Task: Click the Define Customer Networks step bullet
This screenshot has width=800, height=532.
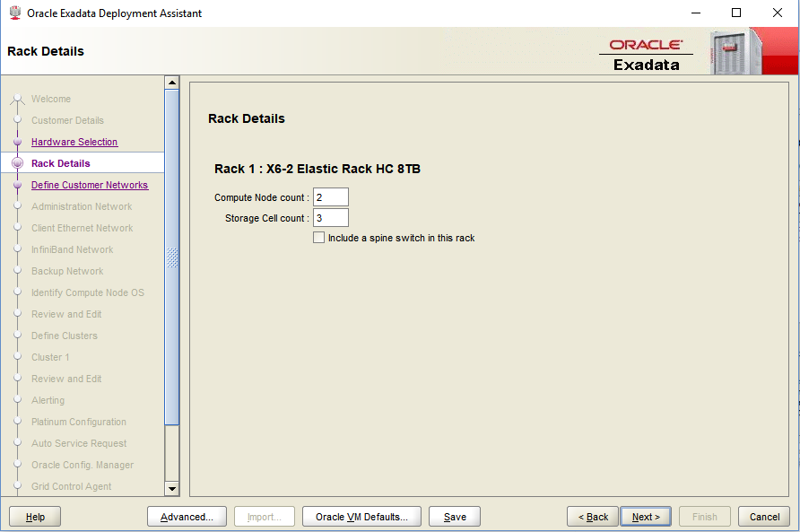Action: click(17, 186)
